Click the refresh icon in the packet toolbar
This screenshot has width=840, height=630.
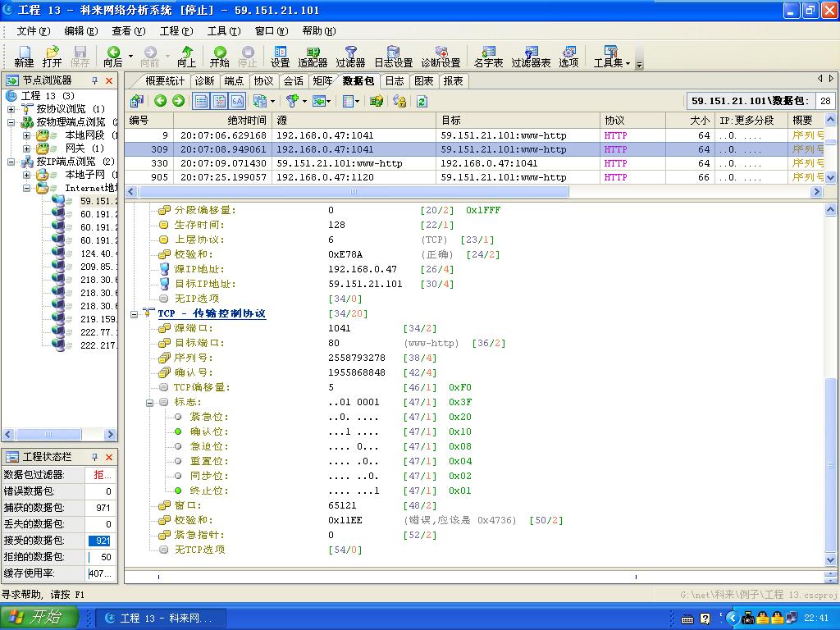pyautogui.click(x=422, y=101)
